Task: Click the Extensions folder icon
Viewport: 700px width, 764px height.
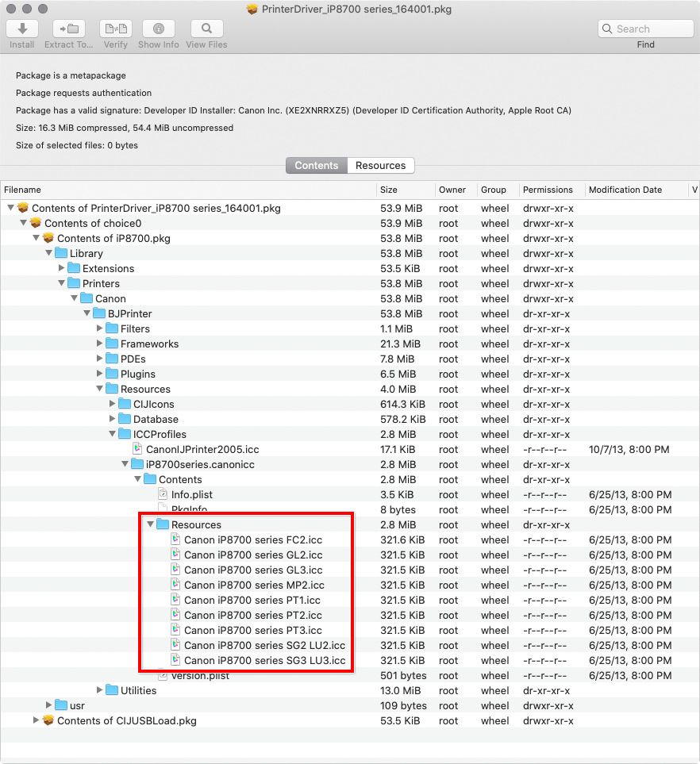Action: click(74, 268)
